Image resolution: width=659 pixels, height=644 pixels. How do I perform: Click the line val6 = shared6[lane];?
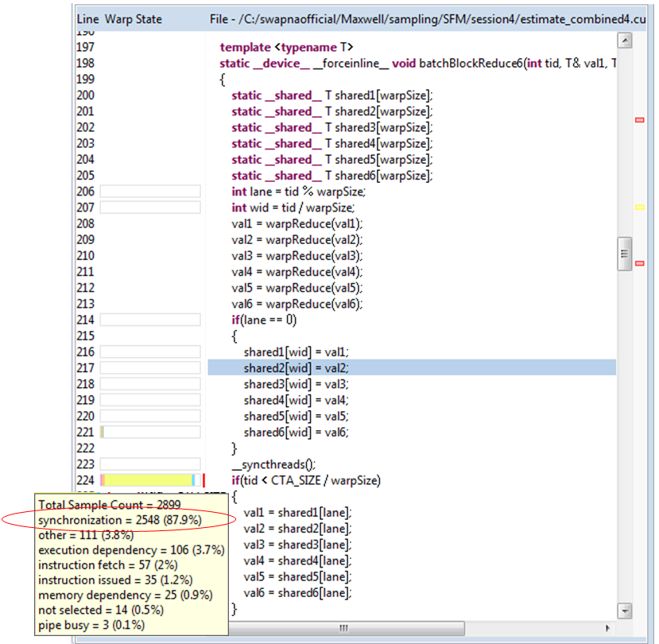click(297, 592)
